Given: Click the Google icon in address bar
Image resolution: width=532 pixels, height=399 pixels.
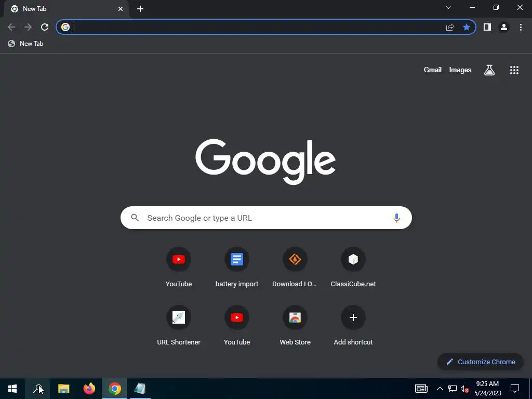Looking at the screenshot, I should point(65,27).
